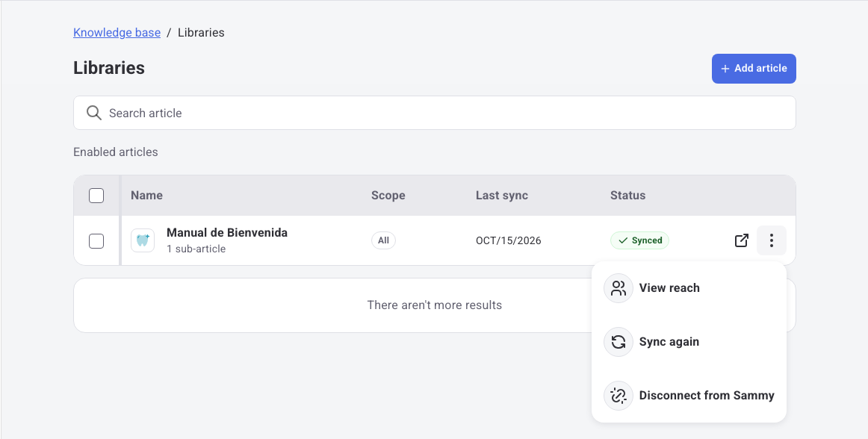Open the Manual de Bienvenida article name
Viewport: 868px width, 439px height.
point(227,232)
